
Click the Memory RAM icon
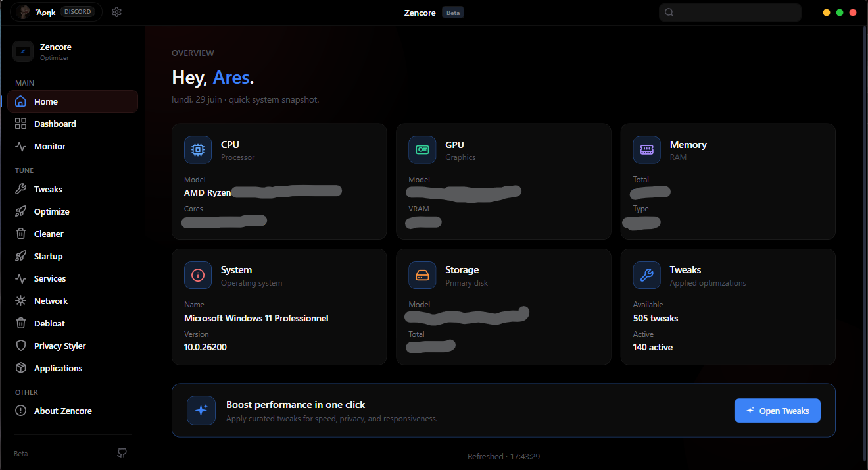(647, 150)
